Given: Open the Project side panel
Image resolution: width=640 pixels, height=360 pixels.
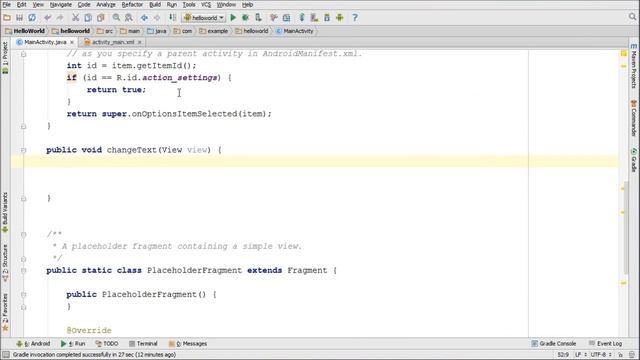Looking at the screenshot, I should pos(5,58).
